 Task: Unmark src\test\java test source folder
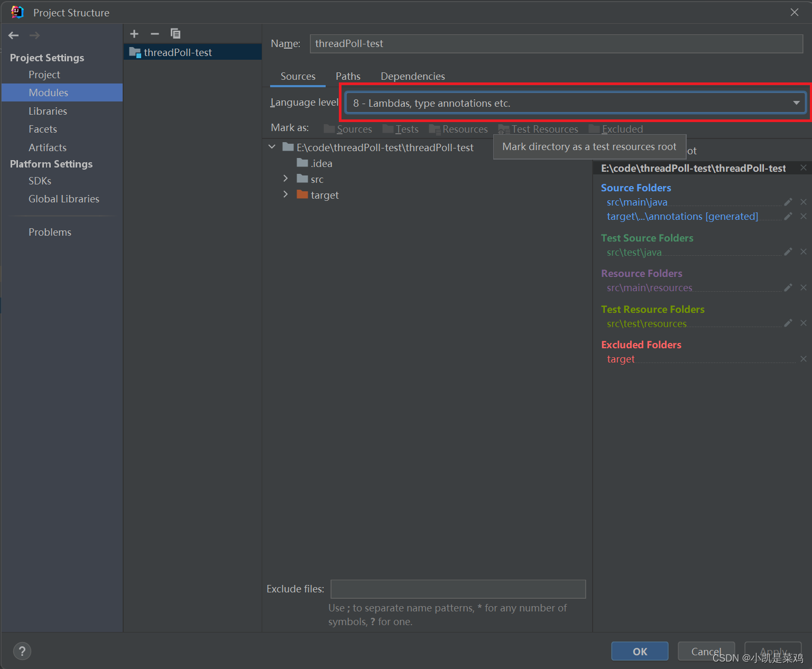804,252
